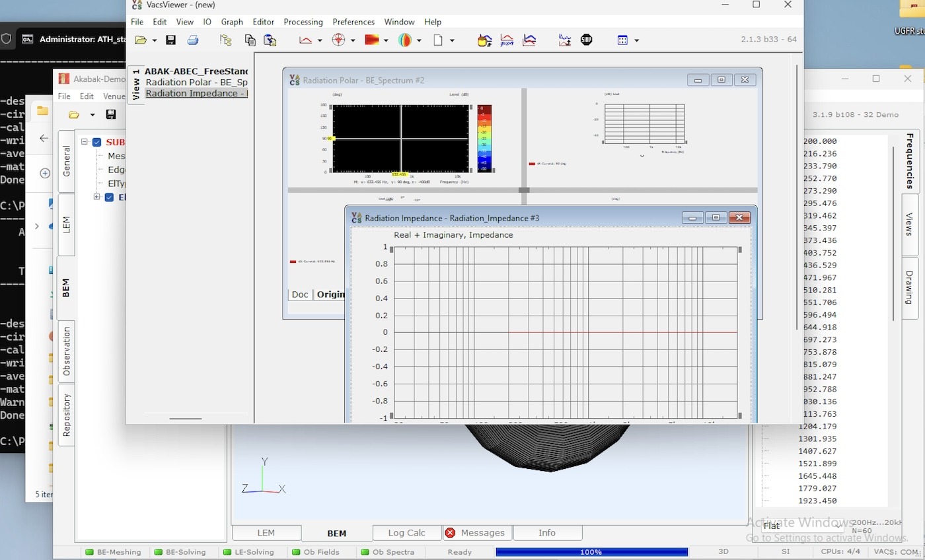Click the Ob Fields status indicator

[x=316, y=552]
